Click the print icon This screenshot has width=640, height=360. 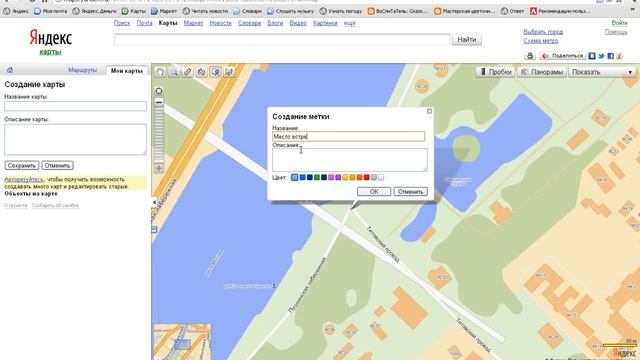(530, 56)
